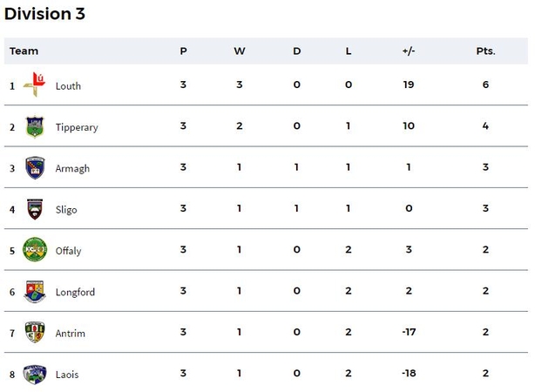The height and width of the screenshot is (392, 535).
Task: Open the Tipperary team name link
Action: tap(77, 127)
